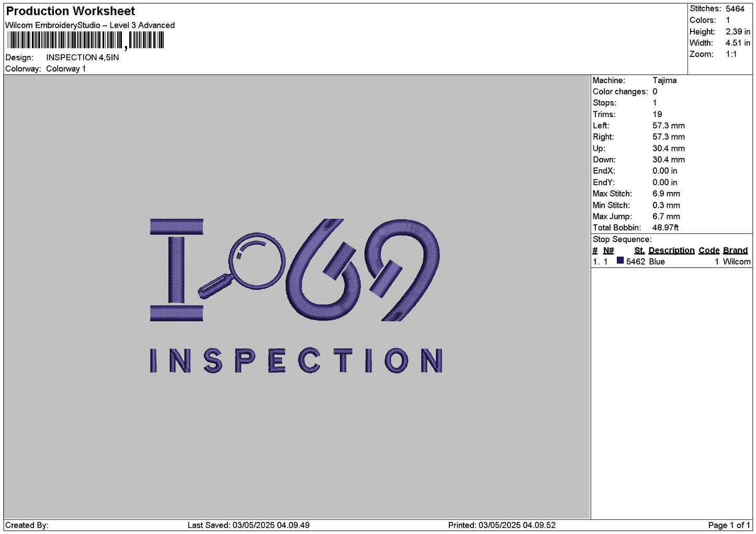Click the 'INSPECTION' lettering in the design
This screenshot has width=756, height=534.
coord(296,360)
